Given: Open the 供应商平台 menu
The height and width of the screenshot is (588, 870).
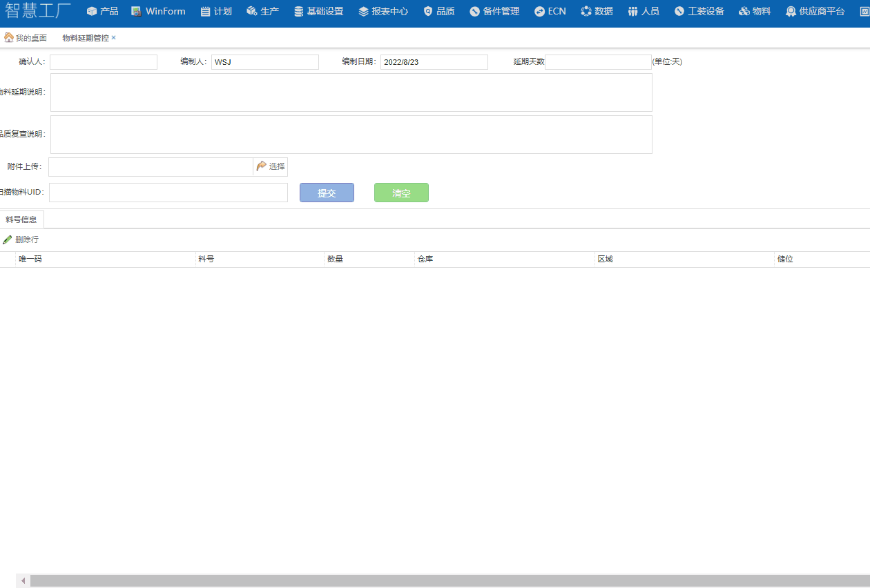Looking at the screenshot, I should [x=815, y=12].
